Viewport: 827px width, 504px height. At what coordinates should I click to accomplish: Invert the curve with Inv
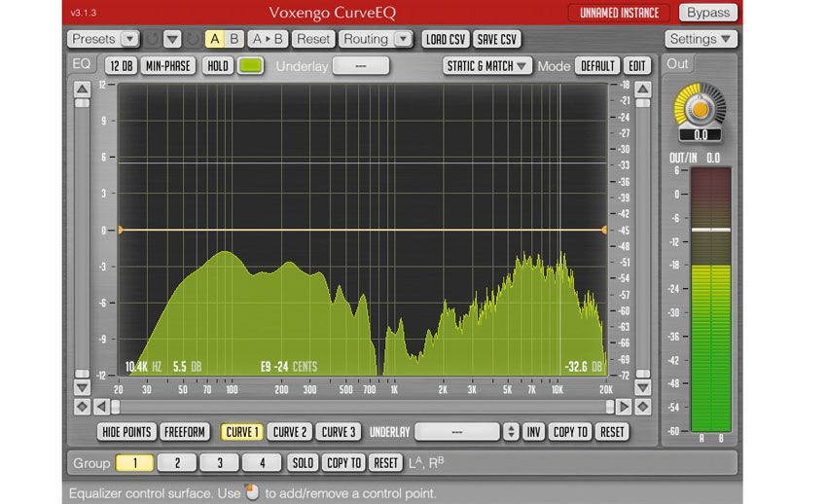[533, 432]
